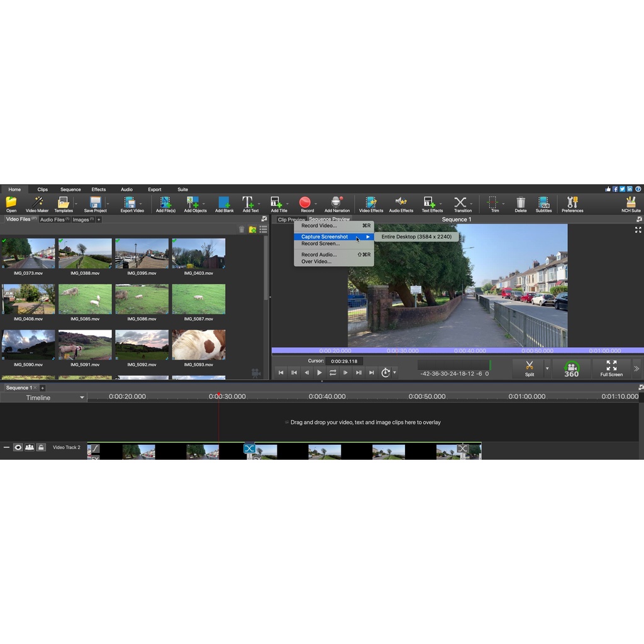Click the Video Maker wand icon
Viewport: 644px width, 644px height.
tap(37, 203)
